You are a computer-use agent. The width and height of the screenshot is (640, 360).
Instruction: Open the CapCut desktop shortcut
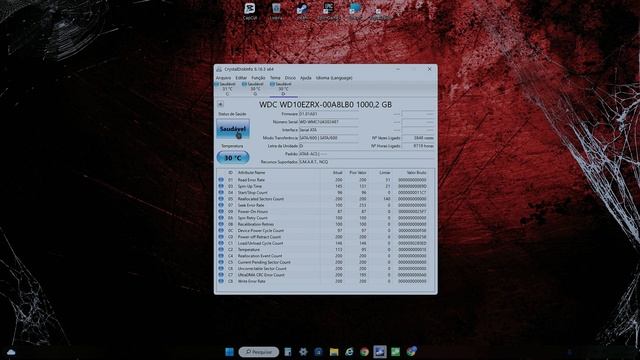pyautogui.click(x=249, y=11)
